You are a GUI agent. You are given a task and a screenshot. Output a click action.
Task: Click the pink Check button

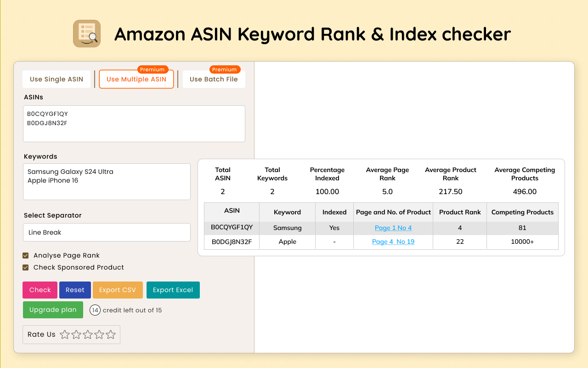[40, 290]
